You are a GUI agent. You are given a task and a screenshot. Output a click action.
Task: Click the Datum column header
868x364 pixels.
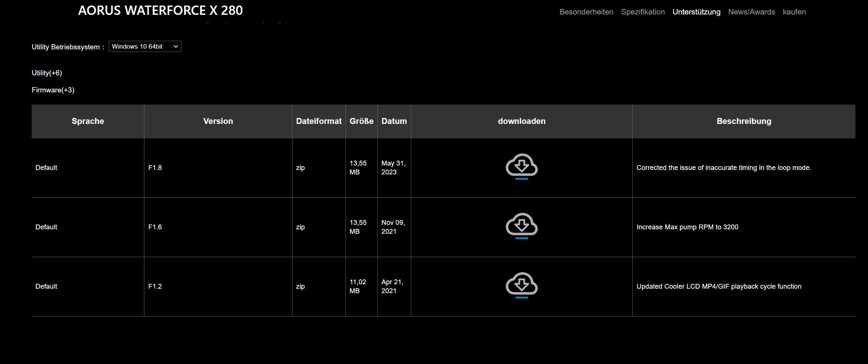[x=394, y=121]
